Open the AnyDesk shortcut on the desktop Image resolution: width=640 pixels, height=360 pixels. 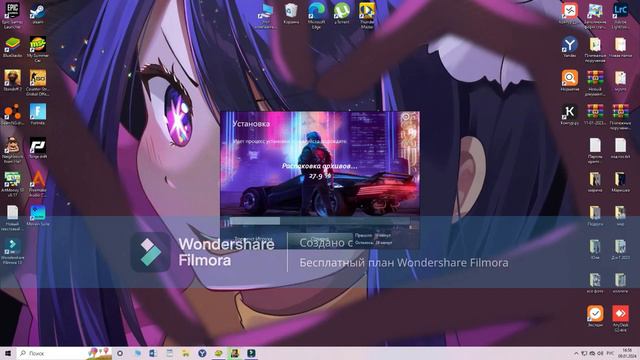(620, 318)
